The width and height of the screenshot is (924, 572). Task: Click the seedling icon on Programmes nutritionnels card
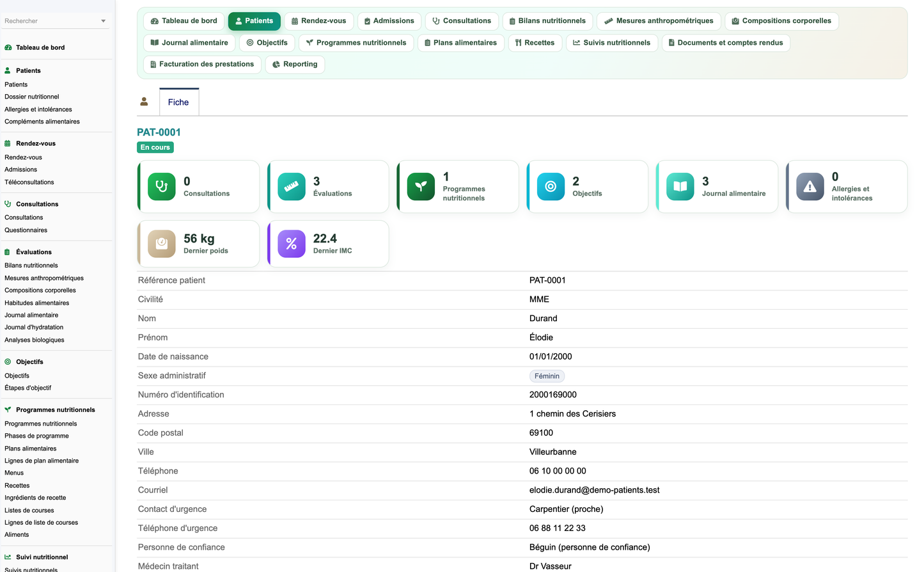421,187
